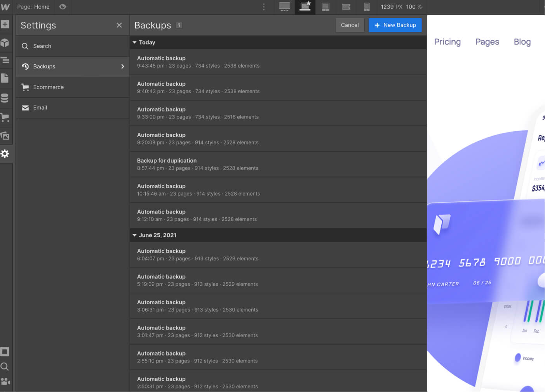Viewport: 545px width, 392px height.
Task: Open the Navigator panel
Action: tap(5, 60)
